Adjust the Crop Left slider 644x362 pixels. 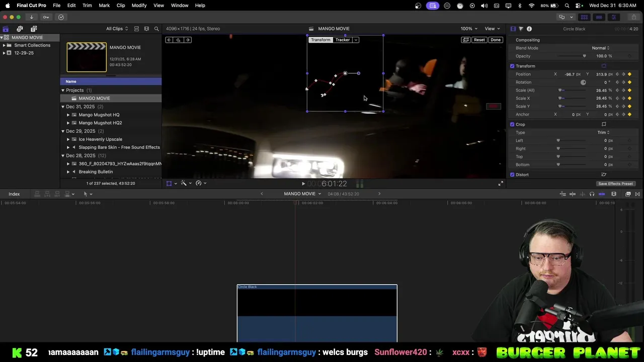point(572,141)
